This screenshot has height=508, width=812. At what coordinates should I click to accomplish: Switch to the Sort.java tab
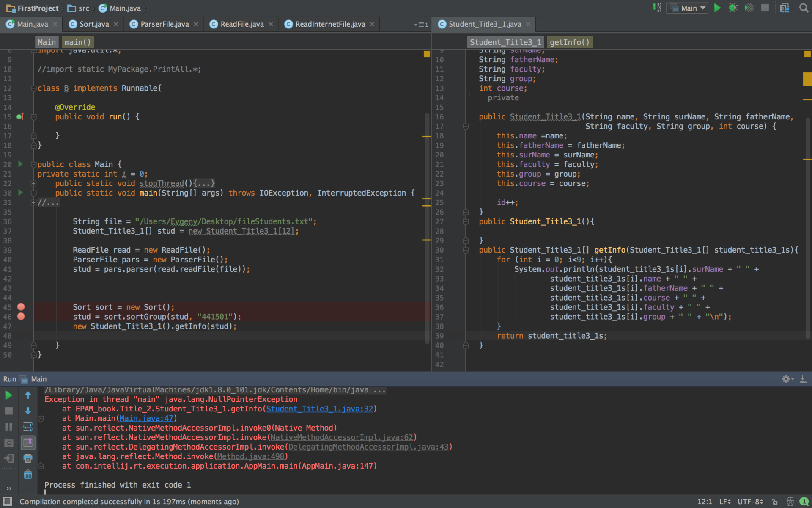point(94,24)
